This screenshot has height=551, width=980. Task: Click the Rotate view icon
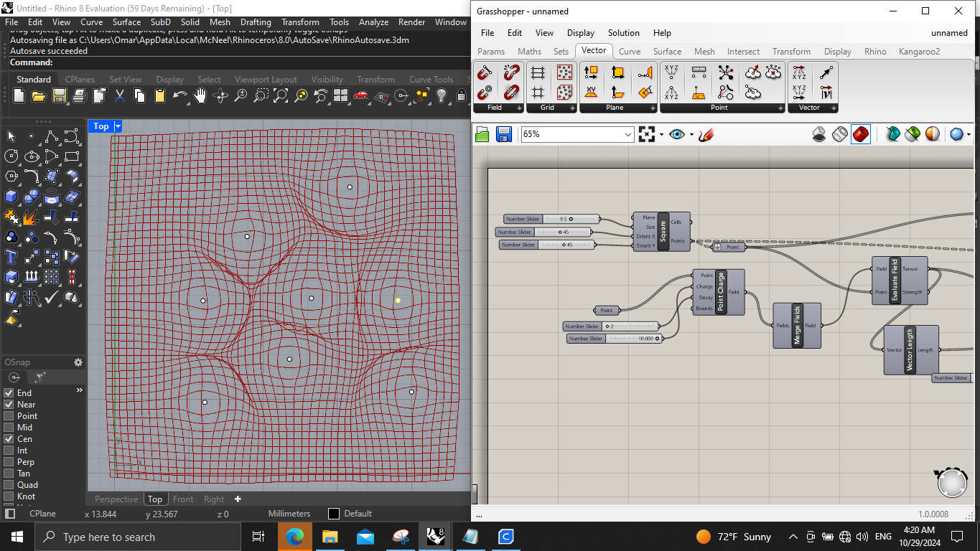[x=221, y=95]
